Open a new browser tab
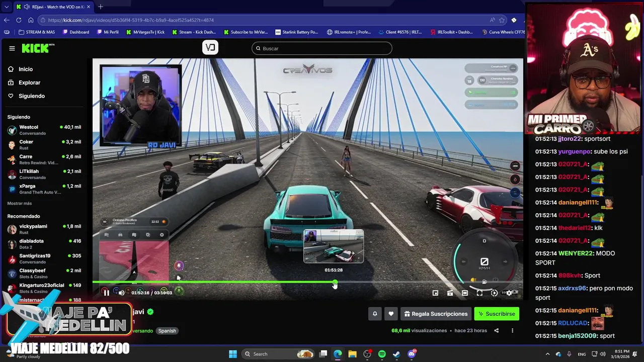This screenshot has width=644, height=362. [101, 7]
